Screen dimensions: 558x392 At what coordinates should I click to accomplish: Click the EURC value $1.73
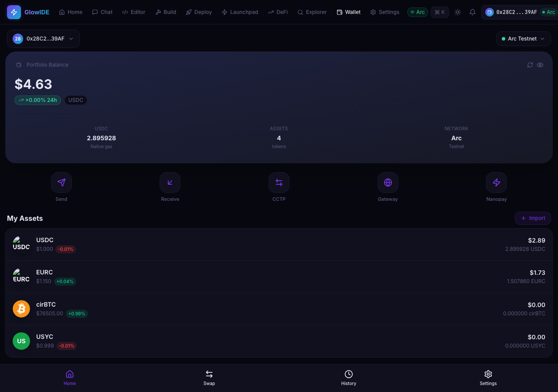(538, 273)
